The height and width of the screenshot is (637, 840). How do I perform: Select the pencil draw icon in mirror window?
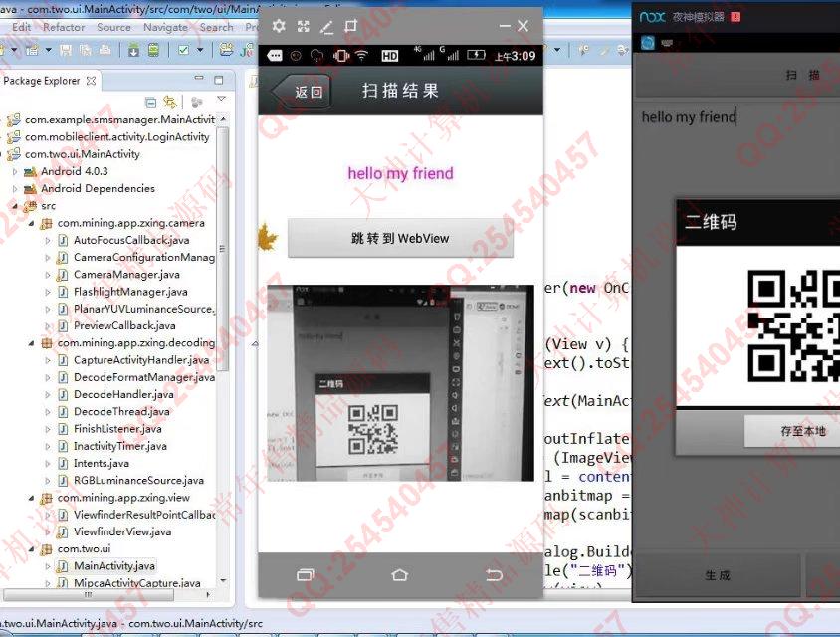pos(326,27)
